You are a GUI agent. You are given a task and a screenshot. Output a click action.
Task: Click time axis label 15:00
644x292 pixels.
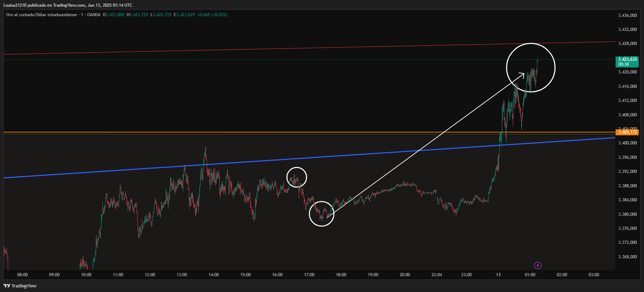(x=246, y=275)
